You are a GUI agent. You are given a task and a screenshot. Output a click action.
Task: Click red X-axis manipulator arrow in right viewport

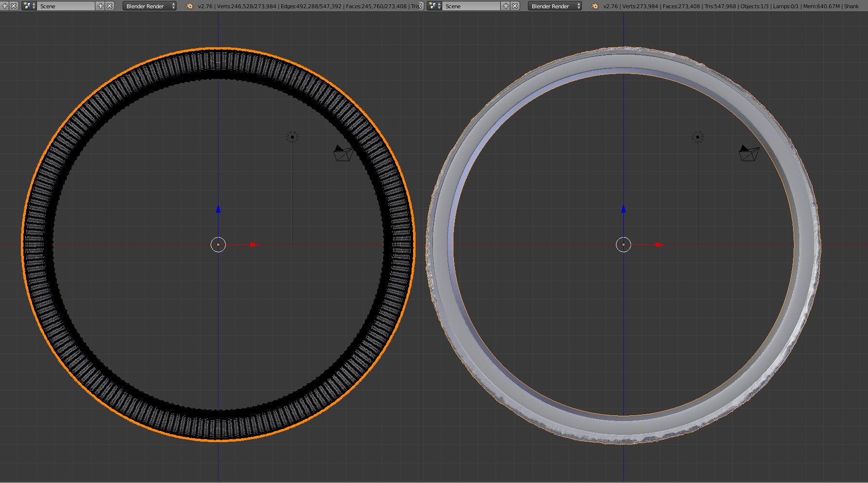click(x=659, y=244)
